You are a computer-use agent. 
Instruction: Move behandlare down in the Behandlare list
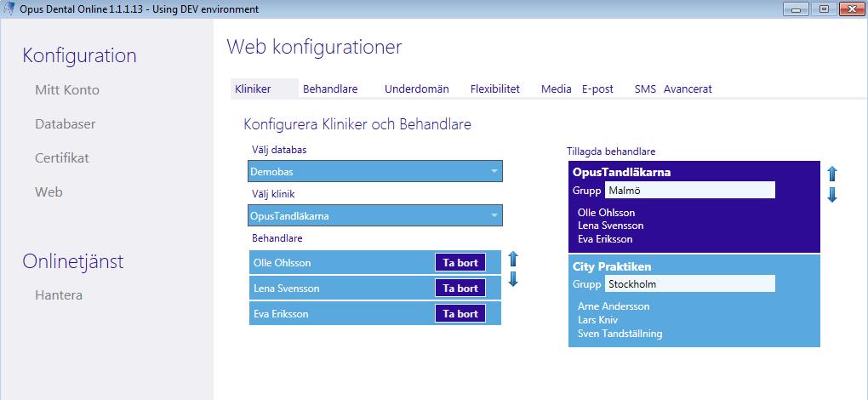512,279
